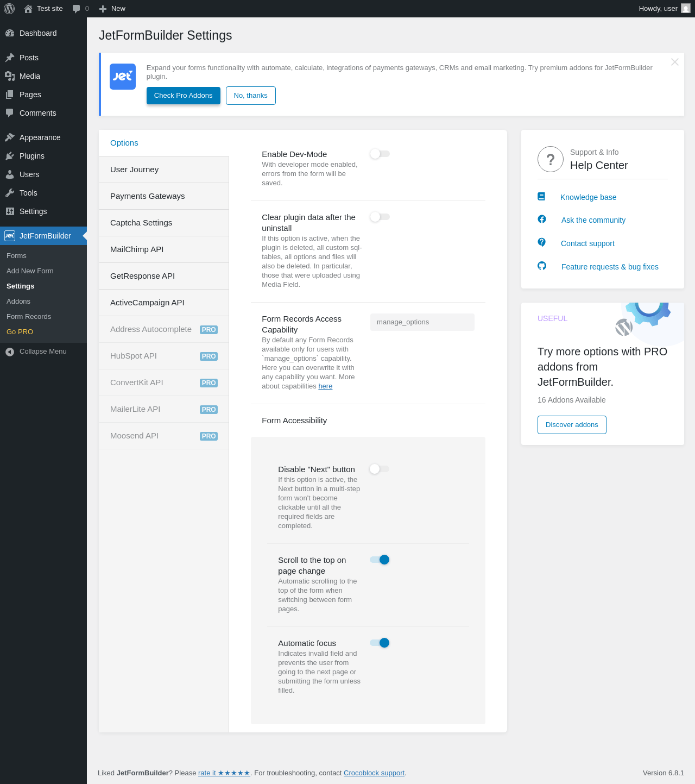The width and height of the screenshot is (695, 784).
Task: Click the GitHub feature requests icon
Action: click(542, 266)
